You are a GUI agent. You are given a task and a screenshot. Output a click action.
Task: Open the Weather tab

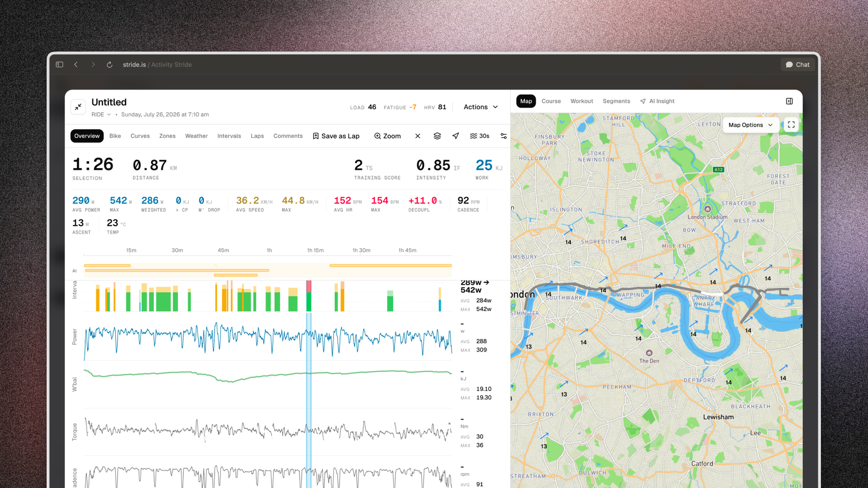click(x=196, y=136)
